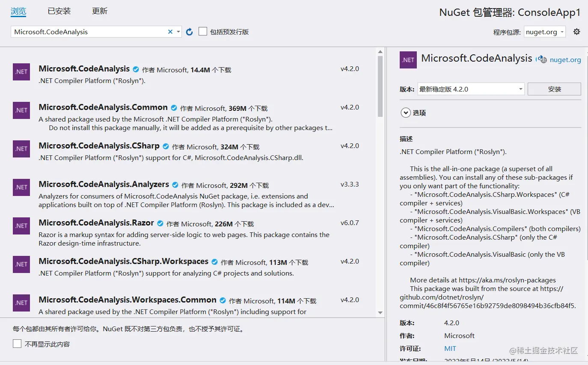The height and width of the screenshot is (365, 588).
Task: Click the .NET icon of Microsoft.CodeAnalysis.Razor
Action: (x=21, y=226)
